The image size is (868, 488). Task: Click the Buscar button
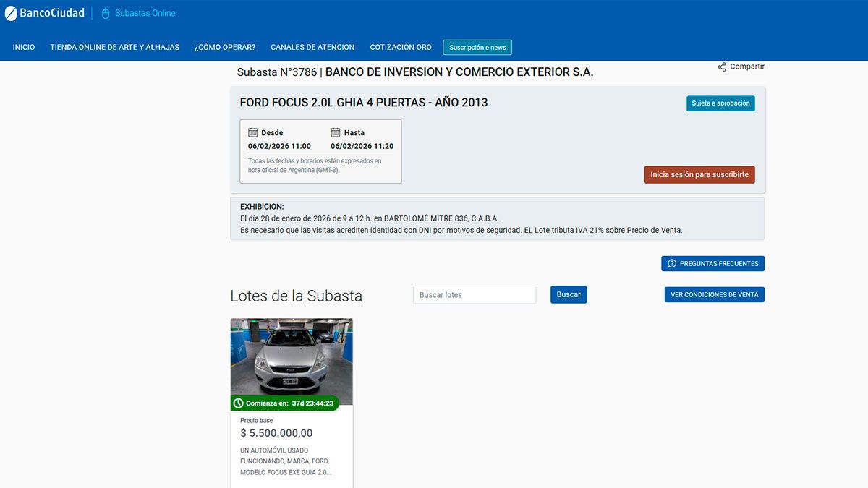pyautogui.click(x=569, y=294)
